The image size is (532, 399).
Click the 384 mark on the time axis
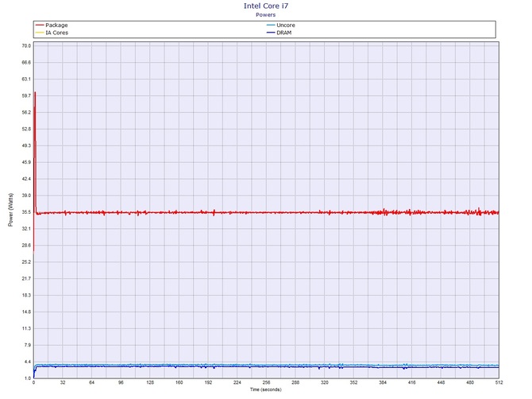pyautogui.click(x=382, y=383)
